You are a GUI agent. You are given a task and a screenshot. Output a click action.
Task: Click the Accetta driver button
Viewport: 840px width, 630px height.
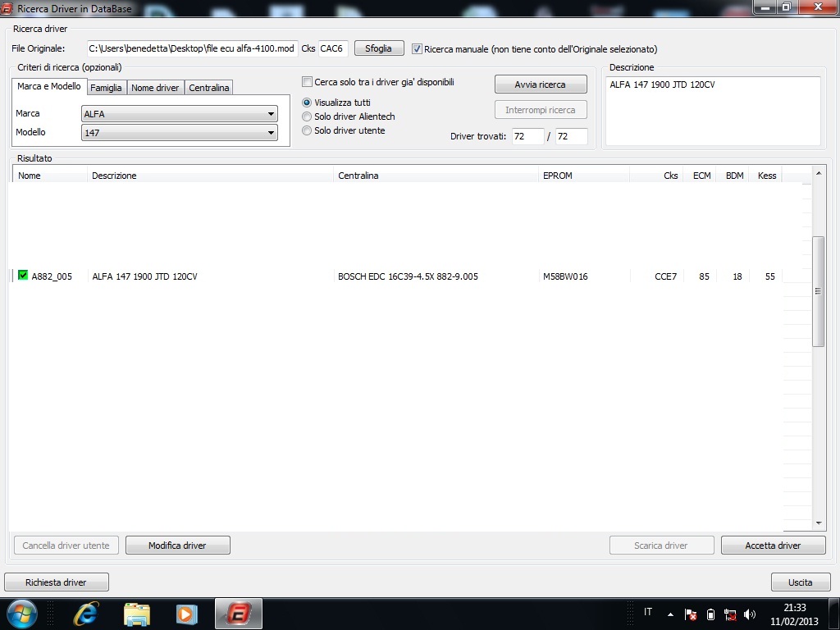[x=773, y=546]
